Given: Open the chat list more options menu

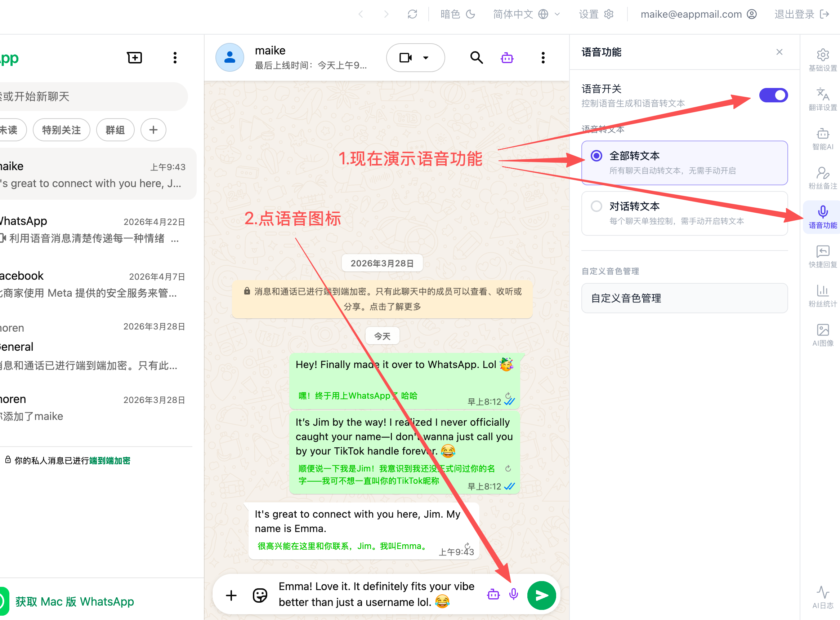Looking at the screenshot, I should [x=175, y=57].
